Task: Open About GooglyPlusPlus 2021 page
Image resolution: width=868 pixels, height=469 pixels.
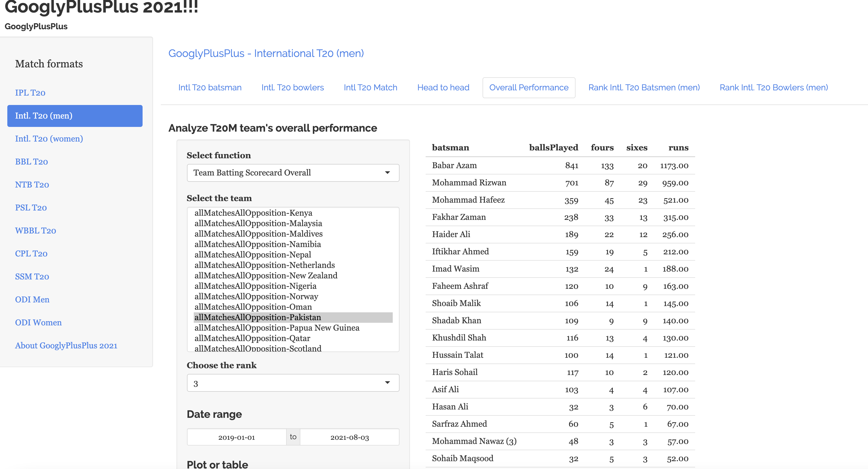Action: (66, 345)
